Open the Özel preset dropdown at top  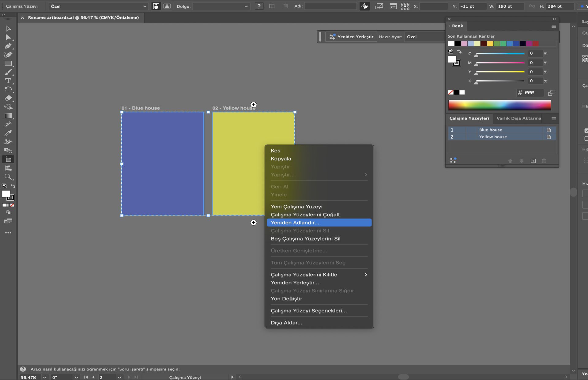click(98, 6)
